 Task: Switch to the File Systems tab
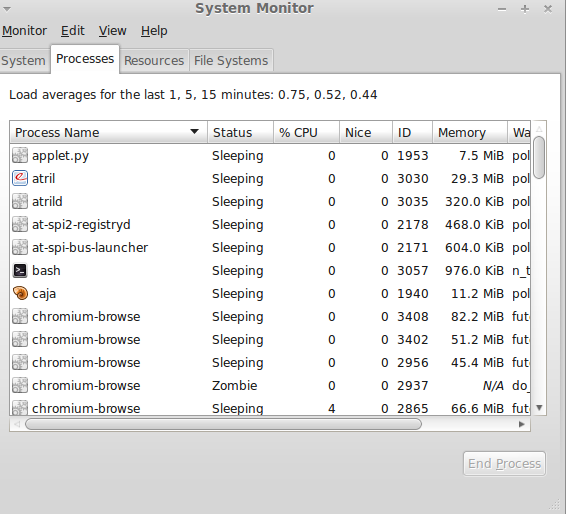point(231,61)
